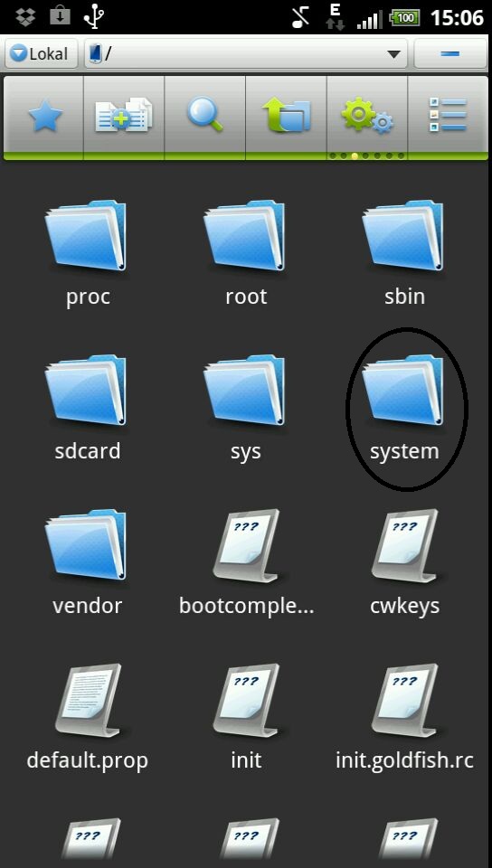Viewport: 492px width, 868px height.
Task: Open the sdcard folder
Action: [87, 410]
